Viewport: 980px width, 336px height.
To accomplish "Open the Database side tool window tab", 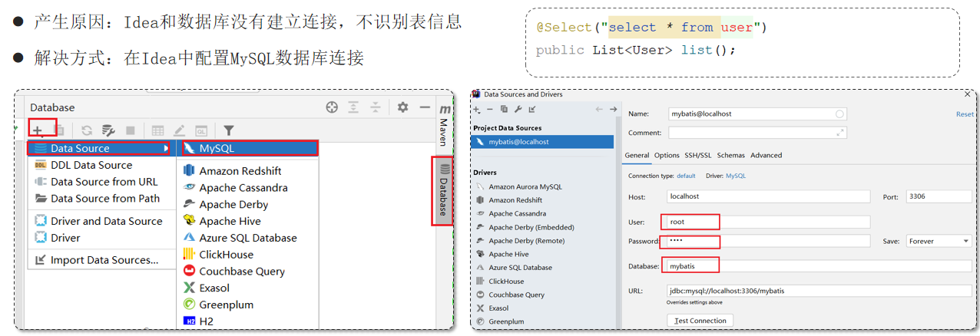I will 444,190.
